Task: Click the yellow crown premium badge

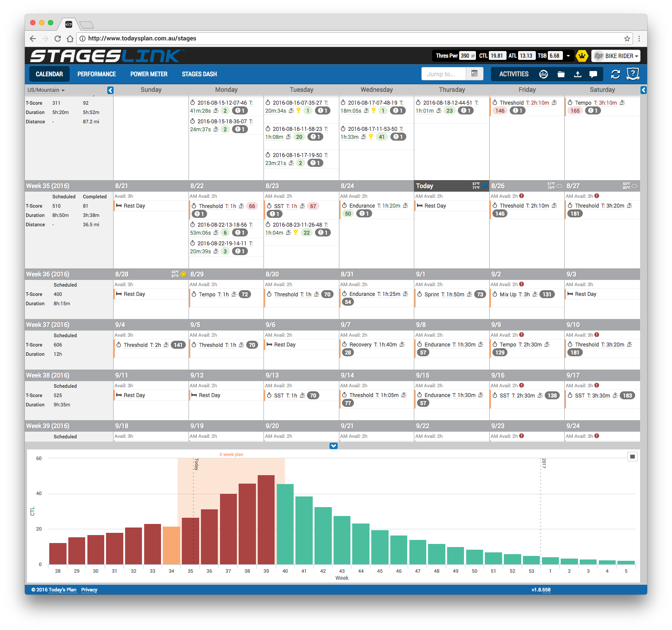Action: pos(582,56)
